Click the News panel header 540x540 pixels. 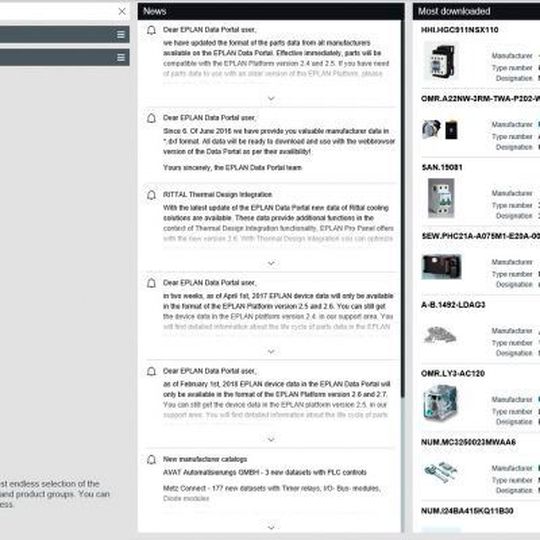pos(271,11)
